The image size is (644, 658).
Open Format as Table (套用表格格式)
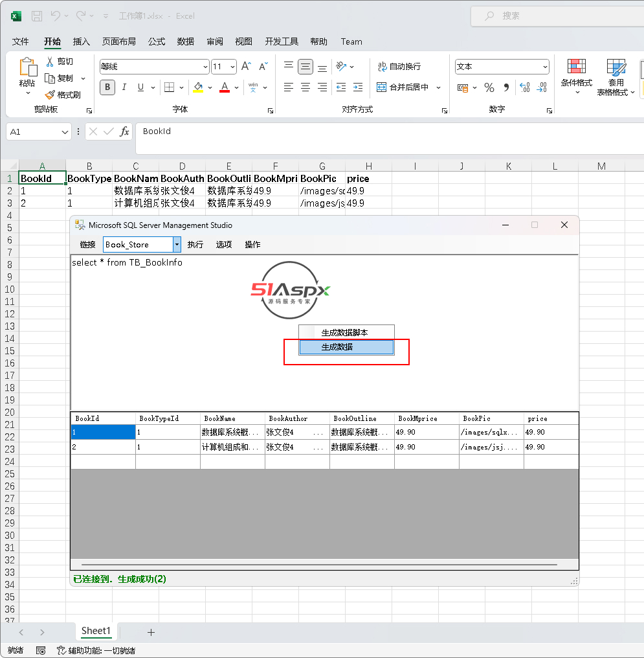click(x=616, y=78)
